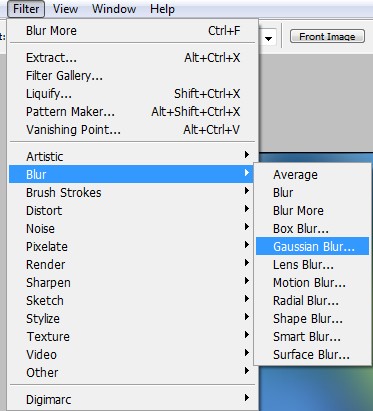This screenshot has width=373, height=411.
Task: Click the Front Image button
Action: click(x=327, y=36)
